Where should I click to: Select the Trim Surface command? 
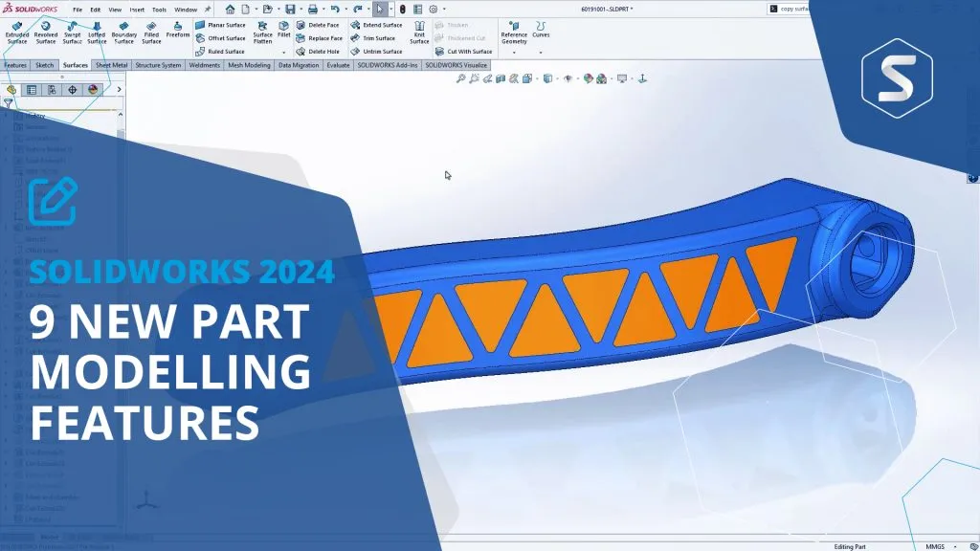373,38
